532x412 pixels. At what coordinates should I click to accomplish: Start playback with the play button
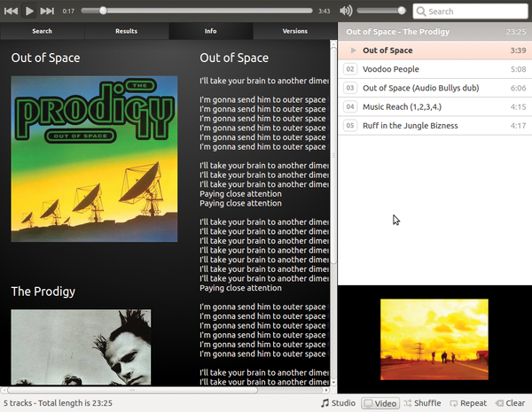pyautogui.click(x=29, y=12)
